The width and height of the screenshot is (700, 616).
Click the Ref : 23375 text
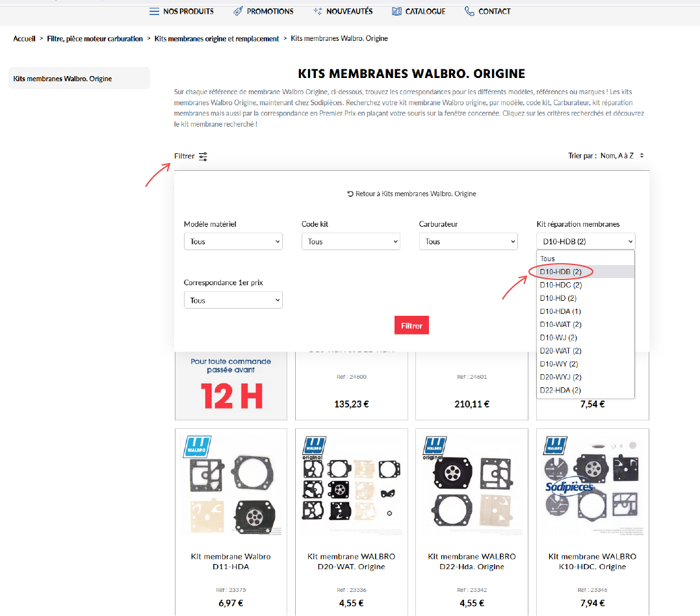pyautogui.click(x=231, y=590)
